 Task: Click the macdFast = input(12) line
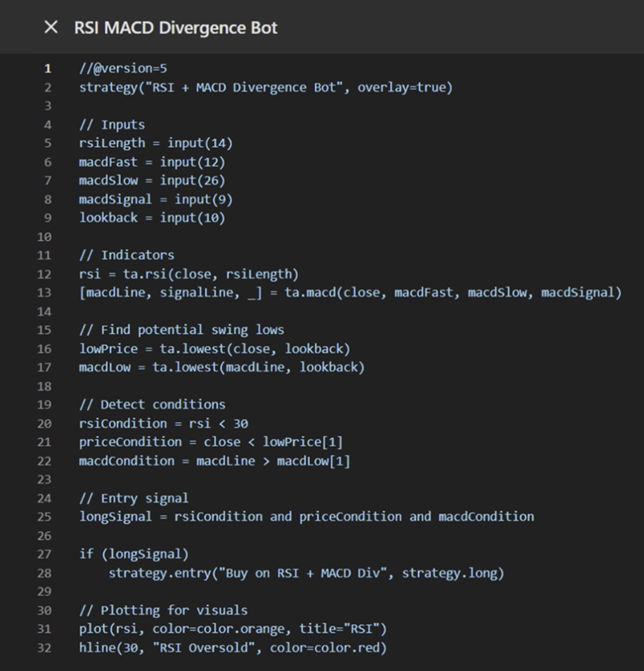coord(152,162)
